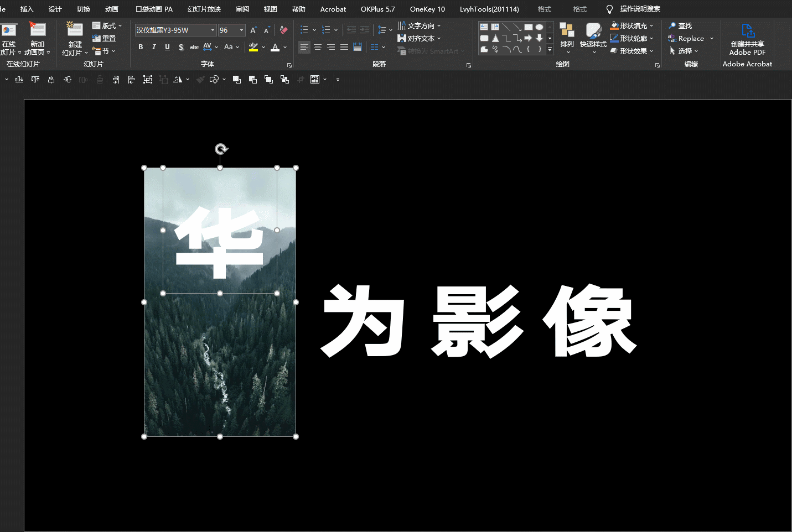Toggle bold formatting (B)
This screenshot has width=792, height=532.
[141, 47]
